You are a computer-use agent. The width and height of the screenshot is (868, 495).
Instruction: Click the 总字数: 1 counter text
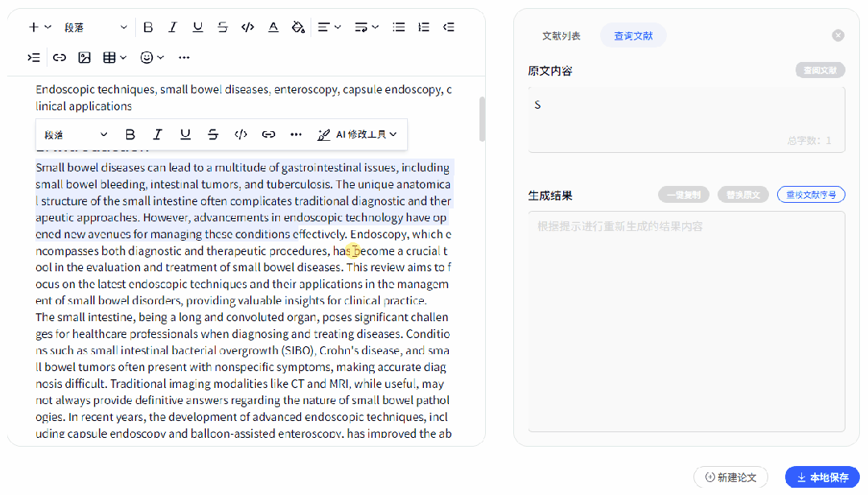click(809, 141)
